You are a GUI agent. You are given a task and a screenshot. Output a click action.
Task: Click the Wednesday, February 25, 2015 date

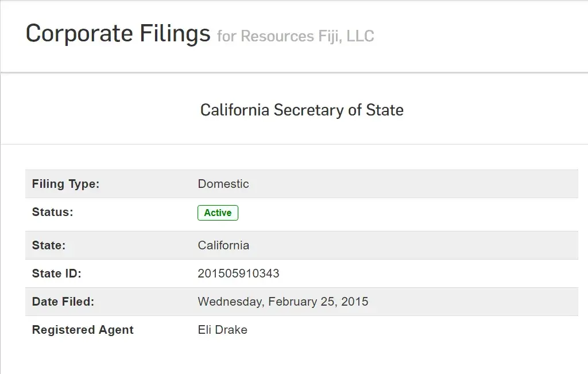tap(283, 302)
